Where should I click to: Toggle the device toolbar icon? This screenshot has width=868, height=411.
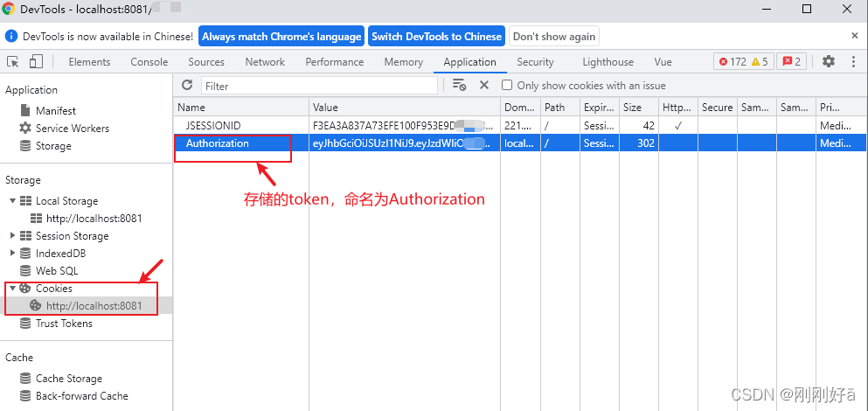pyautogui.click(x=36, y=61)
